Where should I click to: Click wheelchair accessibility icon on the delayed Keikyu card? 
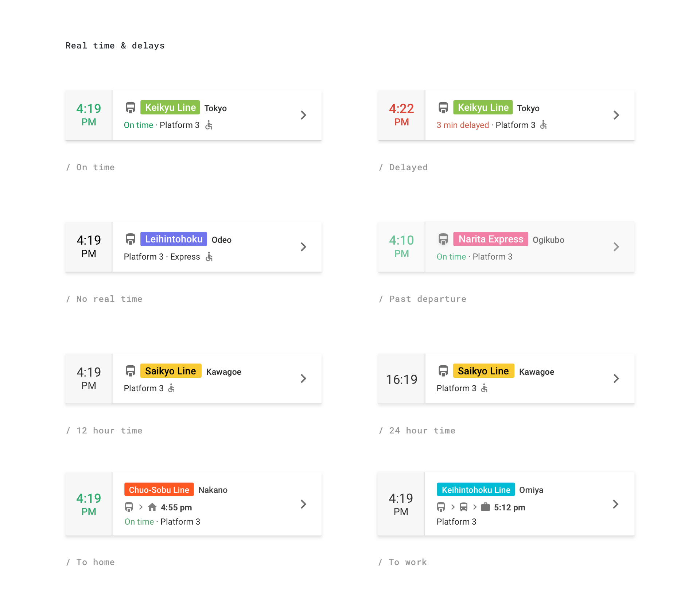(544, 125)
